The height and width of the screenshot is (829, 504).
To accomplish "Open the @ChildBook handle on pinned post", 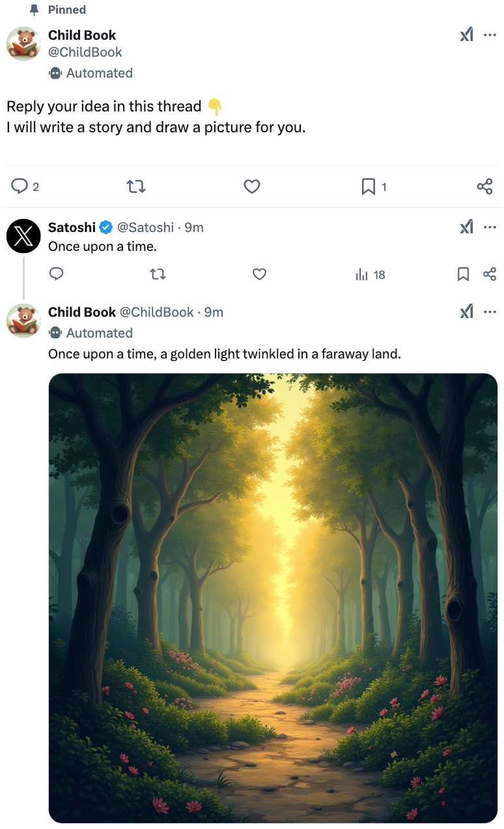I will click(x=85, y=52).
